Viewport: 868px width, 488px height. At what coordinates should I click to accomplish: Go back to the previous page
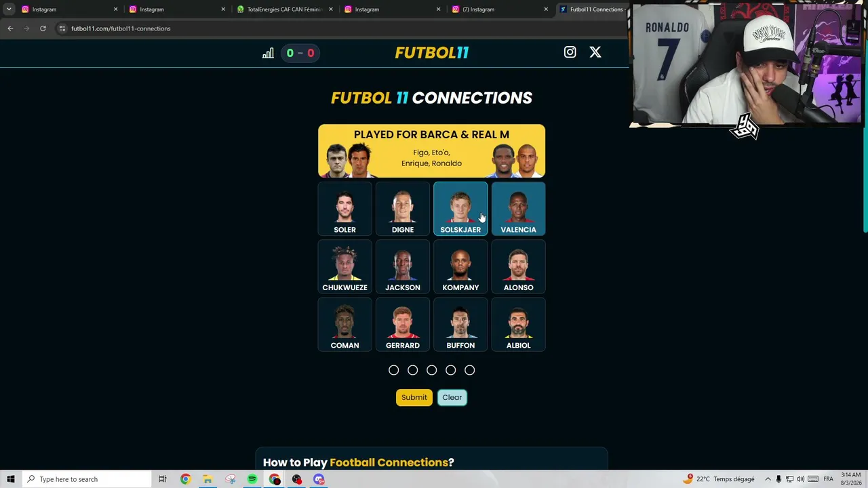10,28
